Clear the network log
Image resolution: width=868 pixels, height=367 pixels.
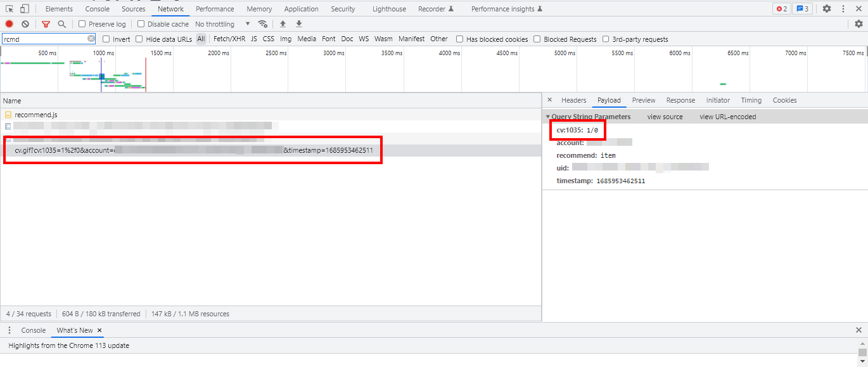coord(25,24)
